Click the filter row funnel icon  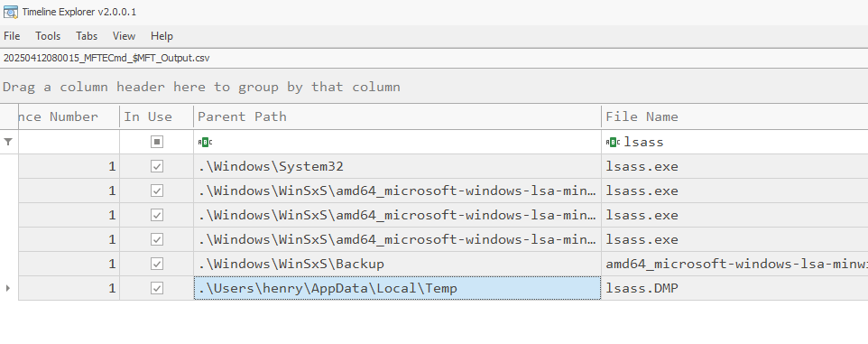coord(8,143)
